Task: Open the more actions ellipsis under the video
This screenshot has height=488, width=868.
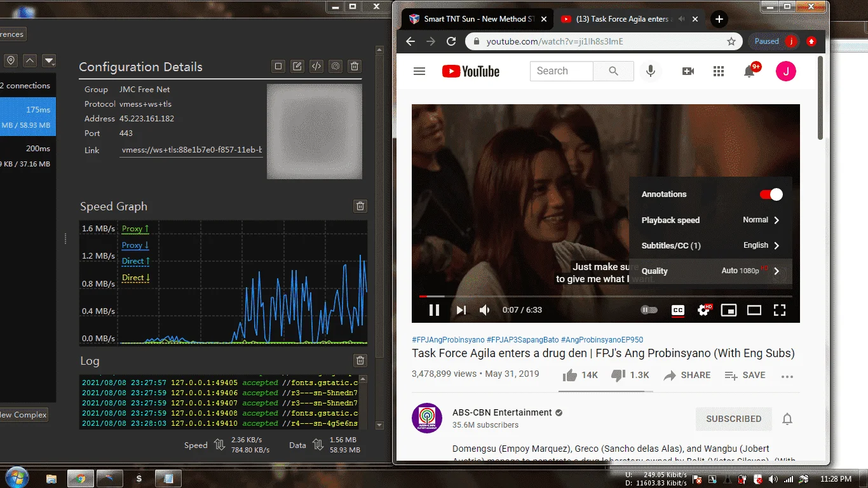Action: pyautogui.click(x=787, y=376)
